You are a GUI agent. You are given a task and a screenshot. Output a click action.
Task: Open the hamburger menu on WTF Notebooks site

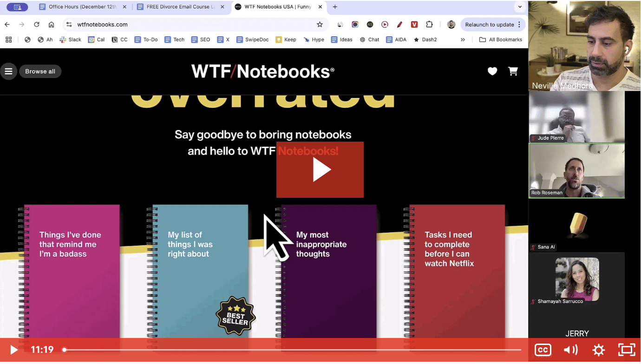coord(8,71)
